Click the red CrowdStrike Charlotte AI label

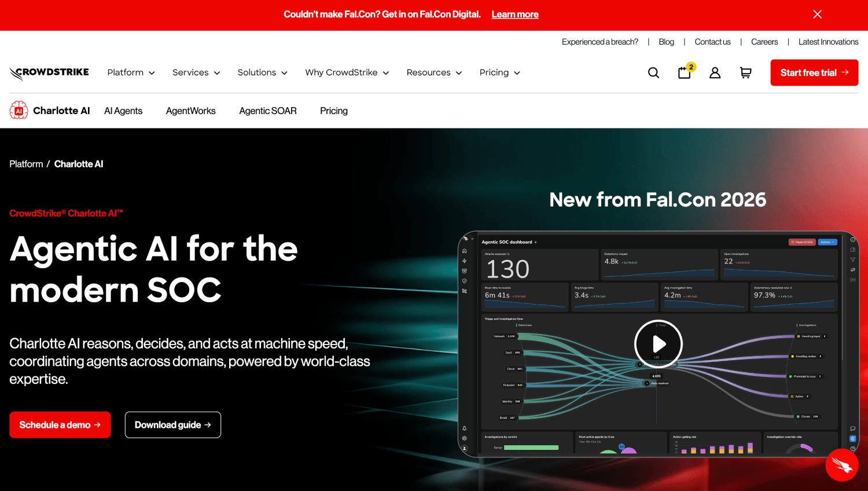point(66,213)
